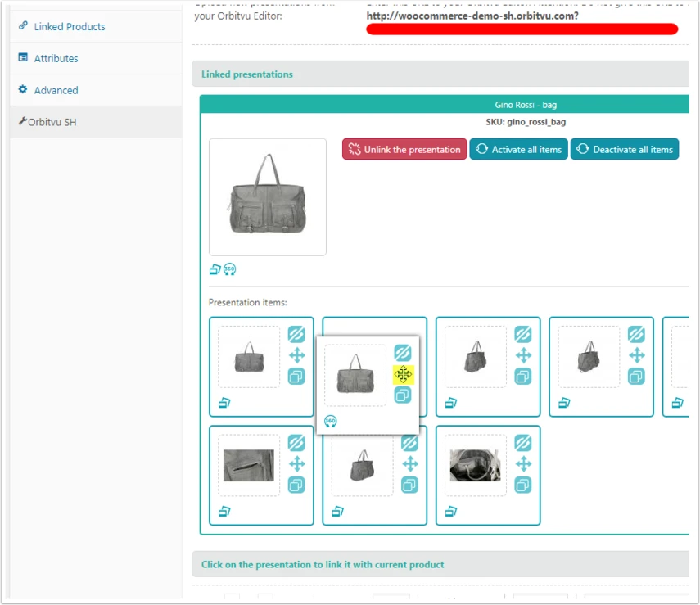This screenshot has width=700, height=605.
Task: Click the large Gino Rossi bag thumbnail
Action: [x=268, y=197]
